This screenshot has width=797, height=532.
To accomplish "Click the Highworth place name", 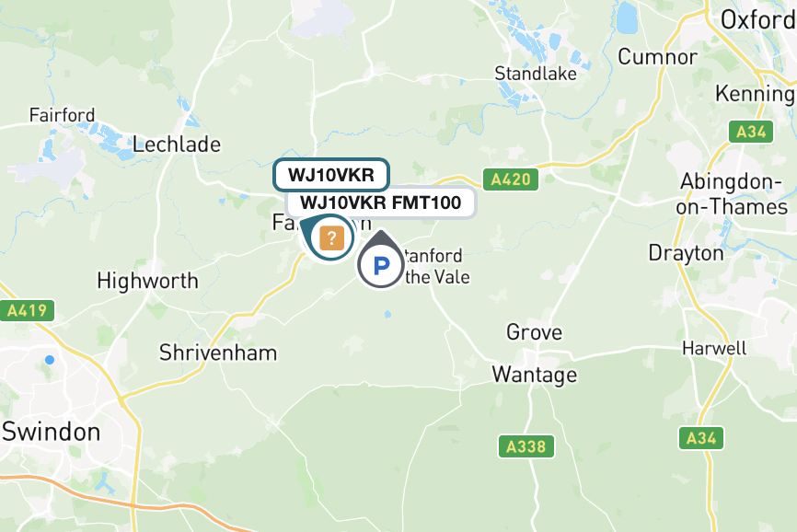I will coord(148,281).
